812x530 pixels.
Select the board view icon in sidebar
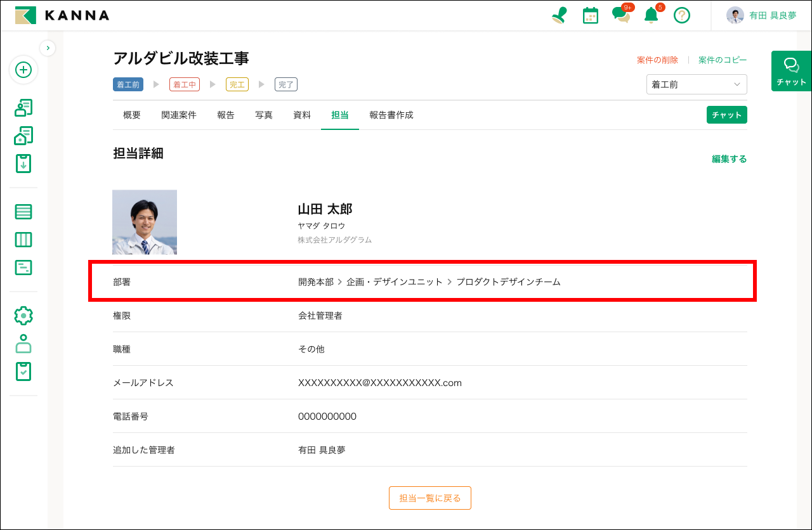click(23, 239)
